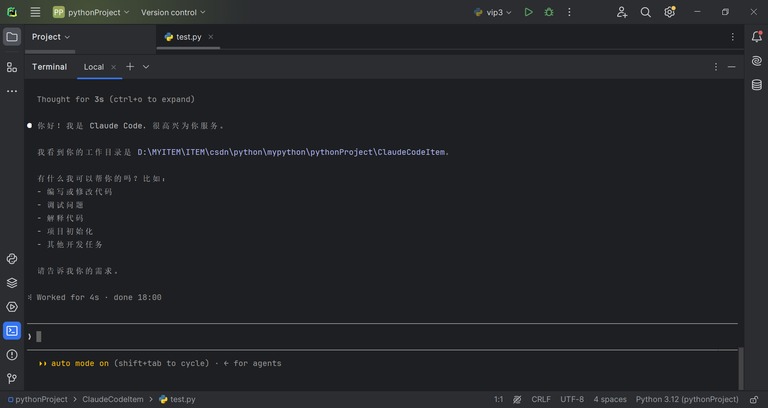
Task: Open the Structure tool window icon
Action: click(12, 67)
